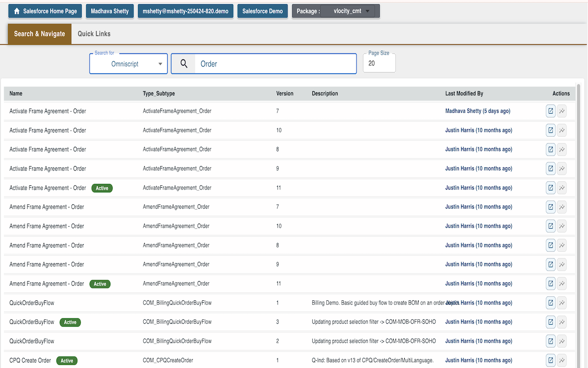
Task: Open the active Activate Frame Agreement version 11 launch icon
Action: (550, 188)
